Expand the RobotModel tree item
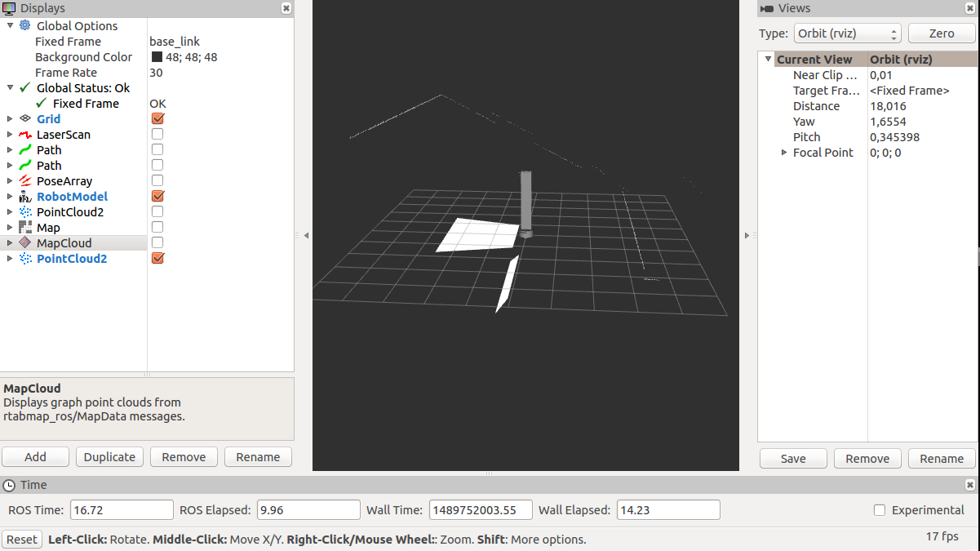 click(x=10, y=197)
